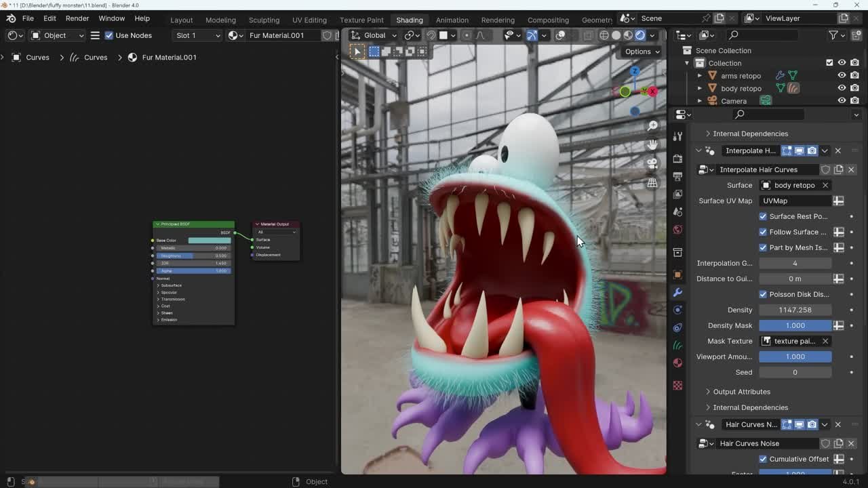This screenshot has height=488, width=868.
Task: Expand the Output Attributes section
Action: 741,392
